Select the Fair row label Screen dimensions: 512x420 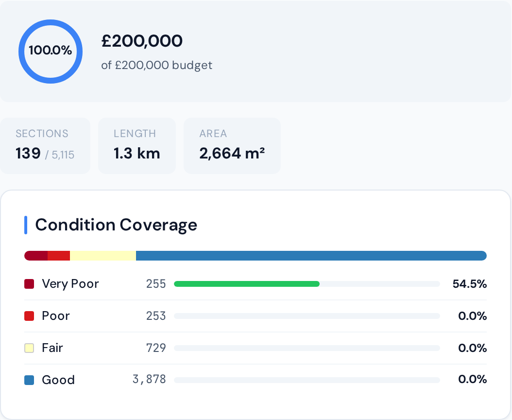(52, 348)
